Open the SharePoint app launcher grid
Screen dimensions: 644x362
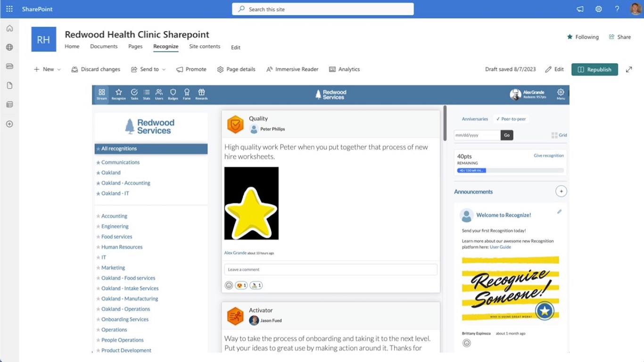tap(9, 9)
